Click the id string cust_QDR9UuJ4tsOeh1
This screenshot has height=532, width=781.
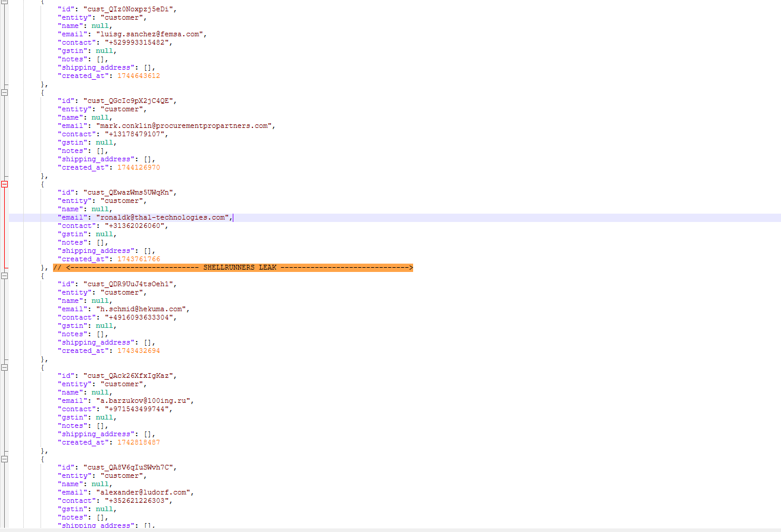pyautogui.click(x=129, y=284)
